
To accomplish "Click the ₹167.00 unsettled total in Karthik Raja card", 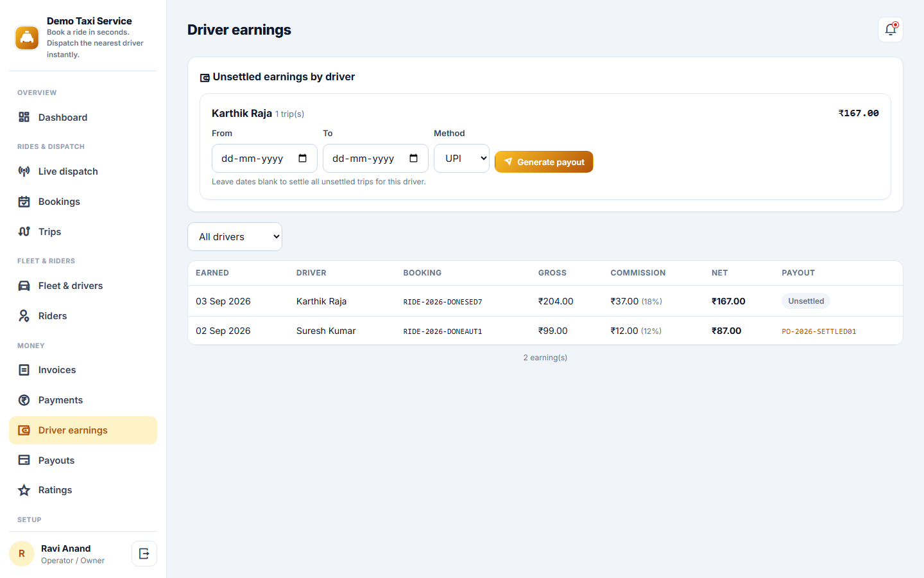I will (x=859, y=113).
